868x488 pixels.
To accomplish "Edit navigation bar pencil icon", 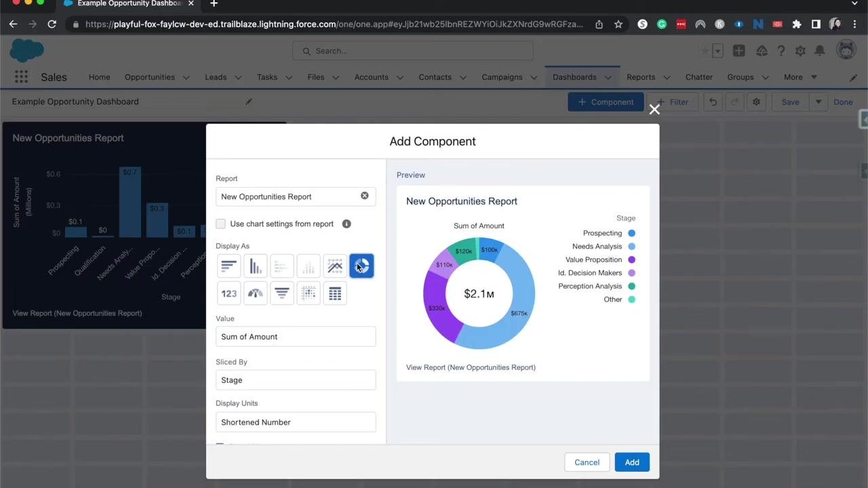I will (x=854, y=77).
